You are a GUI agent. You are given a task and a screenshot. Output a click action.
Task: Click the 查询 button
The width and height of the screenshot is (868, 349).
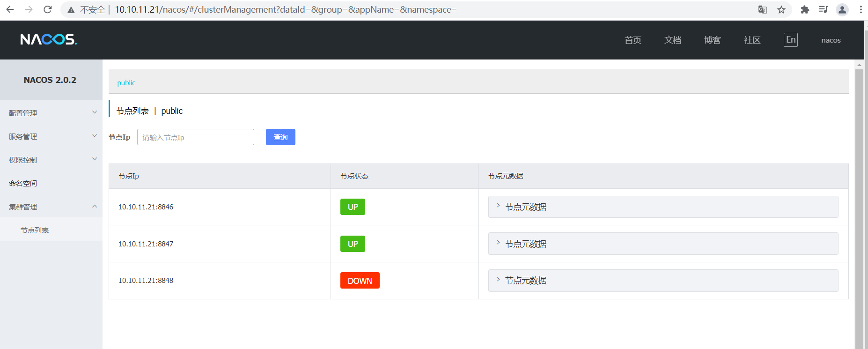tap(280, 137)
